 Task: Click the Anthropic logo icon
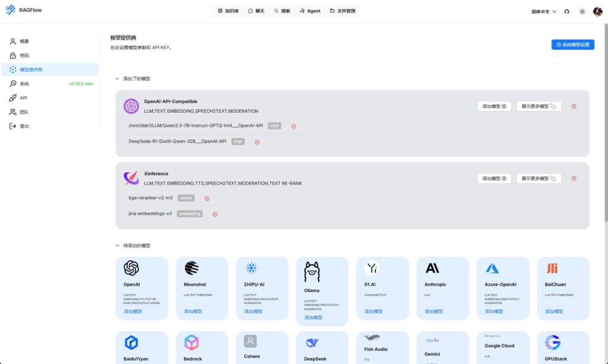click(432, 268)
